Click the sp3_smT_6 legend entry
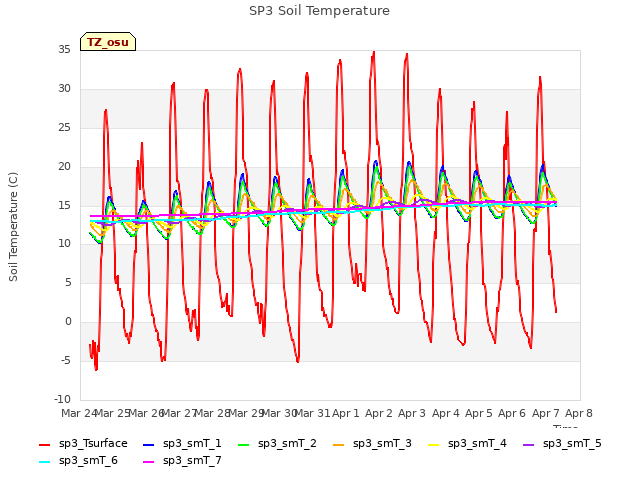The width and height of the screenshot is (640, 480). [x=78, y=461]
